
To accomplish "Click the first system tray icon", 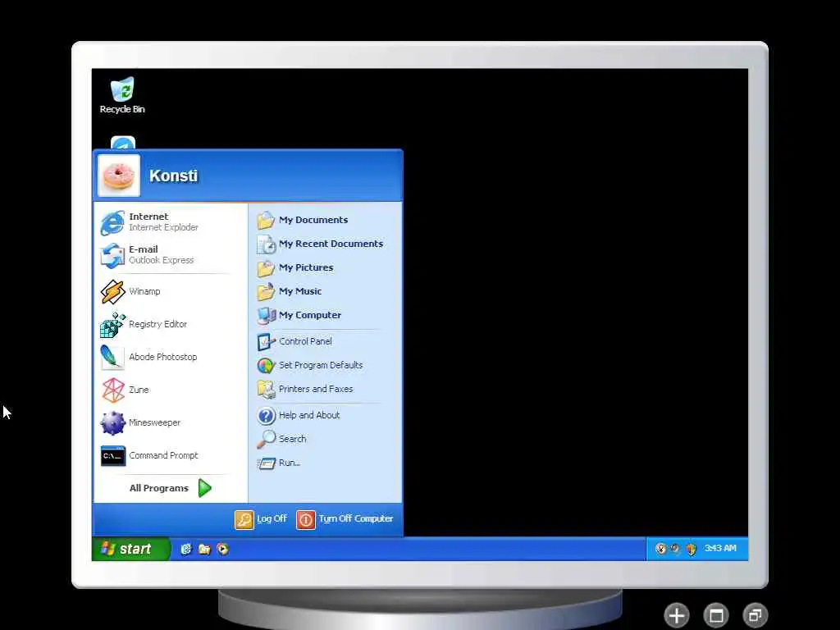I will (660, 549).
